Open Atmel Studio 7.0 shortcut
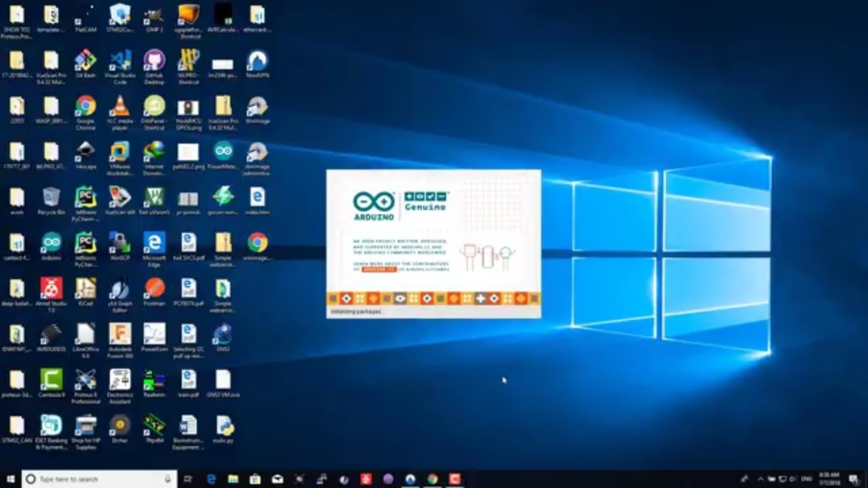 51,295
